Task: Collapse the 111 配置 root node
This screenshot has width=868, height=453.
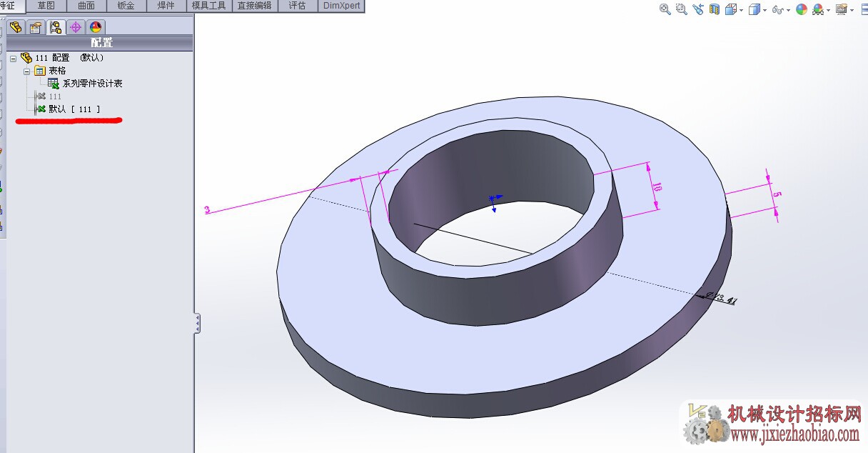Action: (x=14, y=58)
